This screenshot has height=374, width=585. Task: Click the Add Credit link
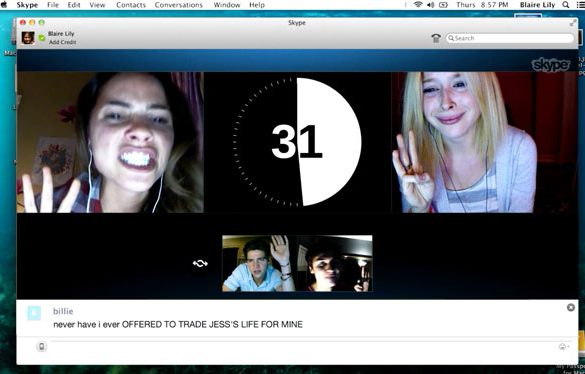point(62,42)
